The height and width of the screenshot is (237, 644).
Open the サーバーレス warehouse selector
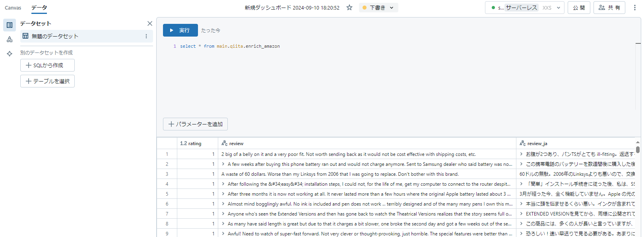point(525,8)
